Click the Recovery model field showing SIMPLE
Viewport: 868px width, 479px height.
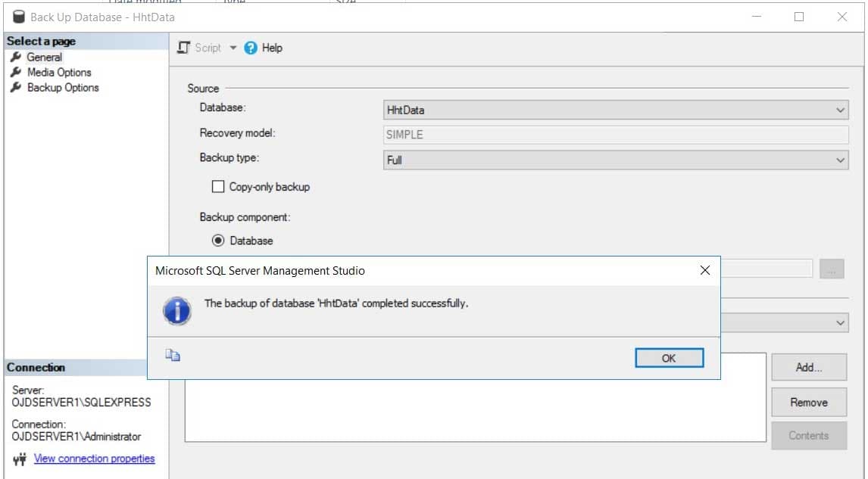click(616, 135)
